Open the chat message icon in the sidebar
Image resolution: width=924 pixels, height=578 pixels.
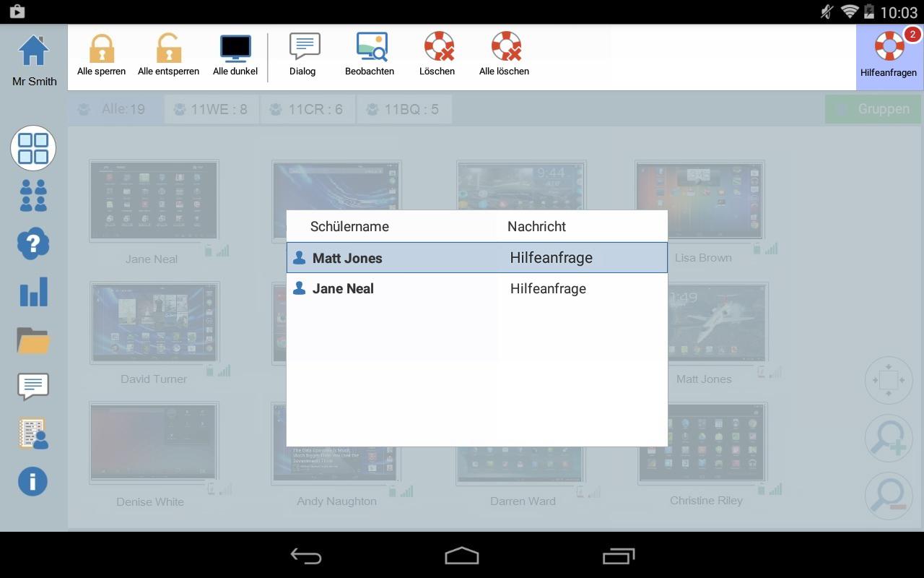(x=32, y=387)
